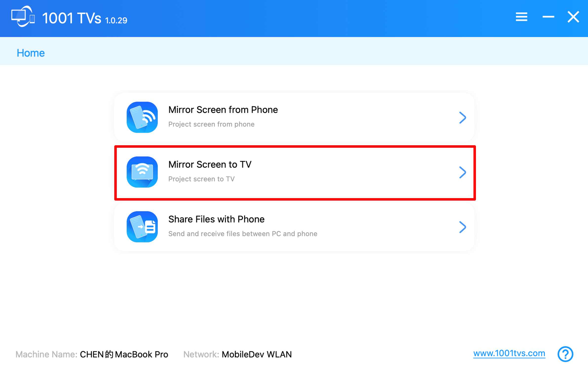Expand Mirror Screen from Phone chevron

point(462,118)
